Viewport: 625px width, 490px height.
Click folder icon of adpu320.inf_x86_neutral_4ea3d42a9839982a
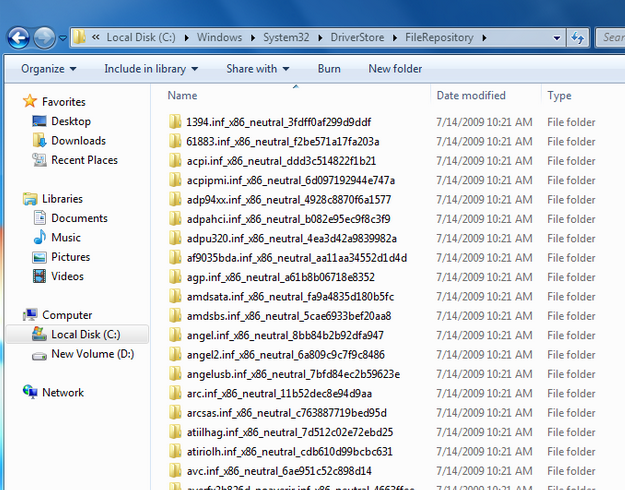[x=175, y=238]
